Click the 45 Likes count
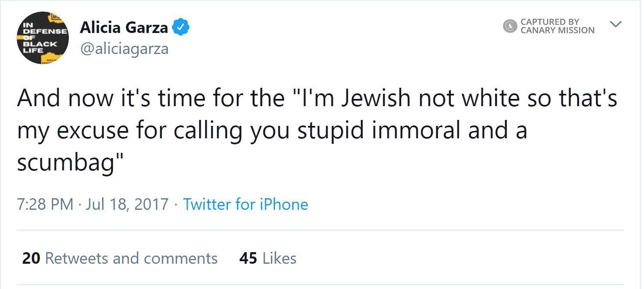644x289 pixels. tap(268, 258)
